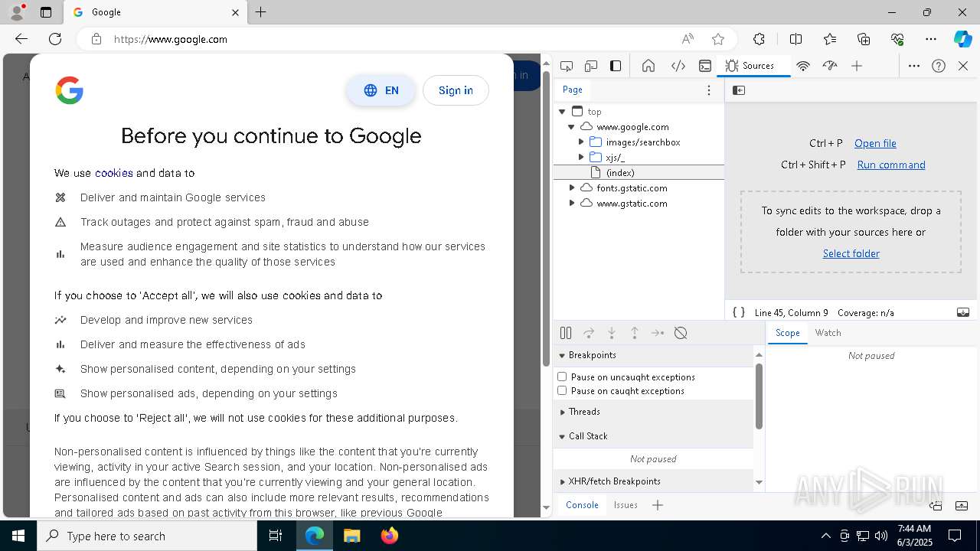Open the Elements tool icon
Image resolution: width=980 pixels, height=551 pixels.
click(678, 66)
